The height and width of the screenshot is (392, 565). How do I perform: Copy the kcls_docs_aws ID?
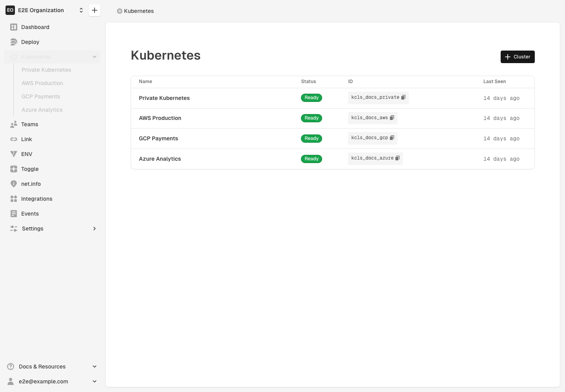click(392, 118)
